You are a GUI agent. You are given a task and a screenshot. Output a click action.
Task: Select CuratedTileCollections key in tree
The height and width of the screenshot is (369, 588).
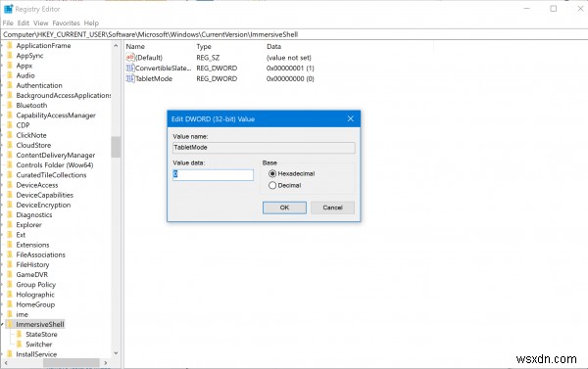pyautogui.click(x=51, y=175)
